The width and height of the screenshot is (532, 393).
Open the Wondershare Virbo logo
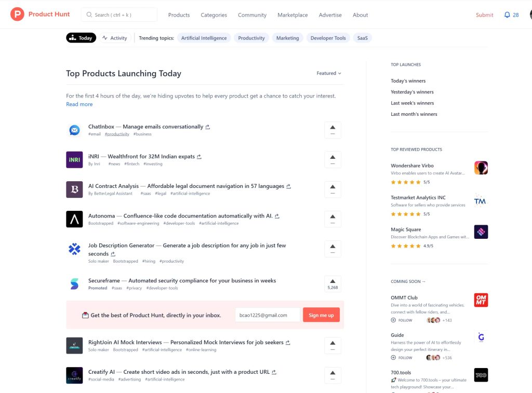[x=481, y=168]
